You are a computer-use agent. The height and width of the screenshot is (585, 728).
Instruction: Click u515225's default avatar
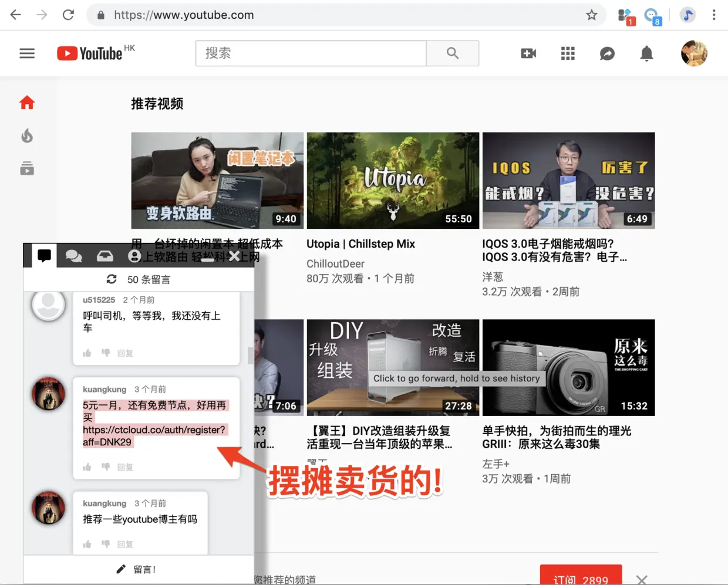pyautogui.click(x=48, y=304)
